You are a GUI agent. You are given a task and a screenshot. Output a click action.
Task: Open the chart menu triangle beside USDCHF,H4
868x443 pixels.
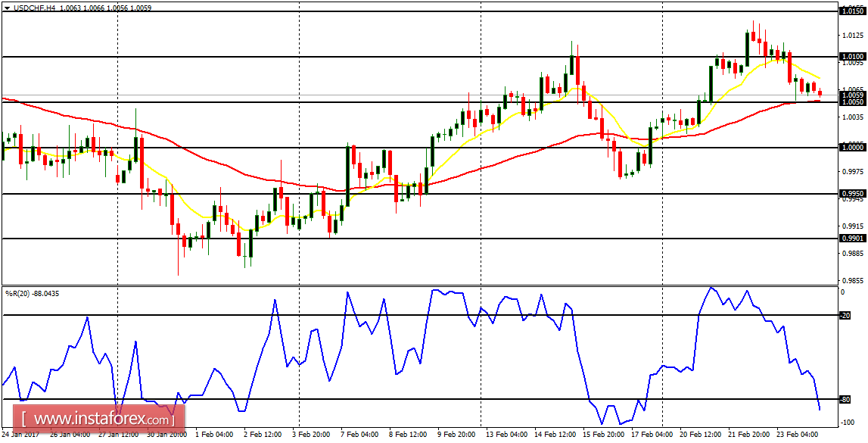point(6,8)
